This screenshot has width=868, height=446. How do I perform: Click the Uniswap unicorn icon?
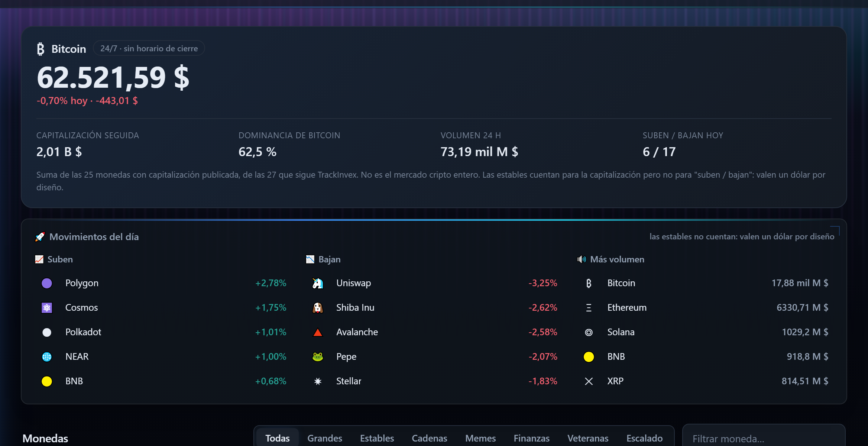click(x=318, y=283)
